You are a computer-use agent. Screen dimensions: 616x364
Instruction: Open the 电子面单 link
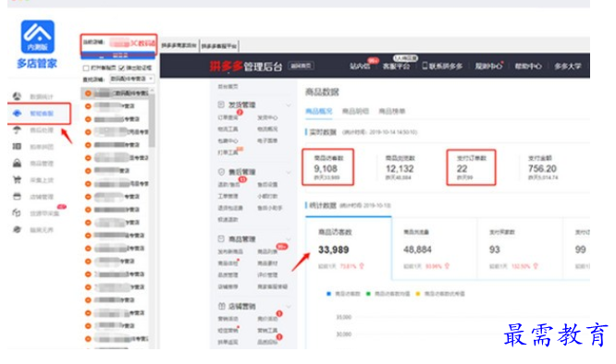[267, 140]
